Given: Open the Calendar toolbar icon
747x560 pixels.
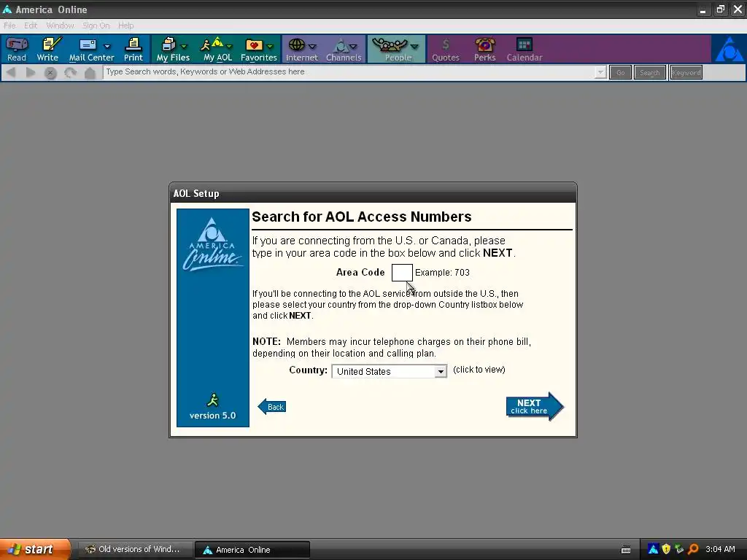Looking at the screenshot, I should 524,49.
